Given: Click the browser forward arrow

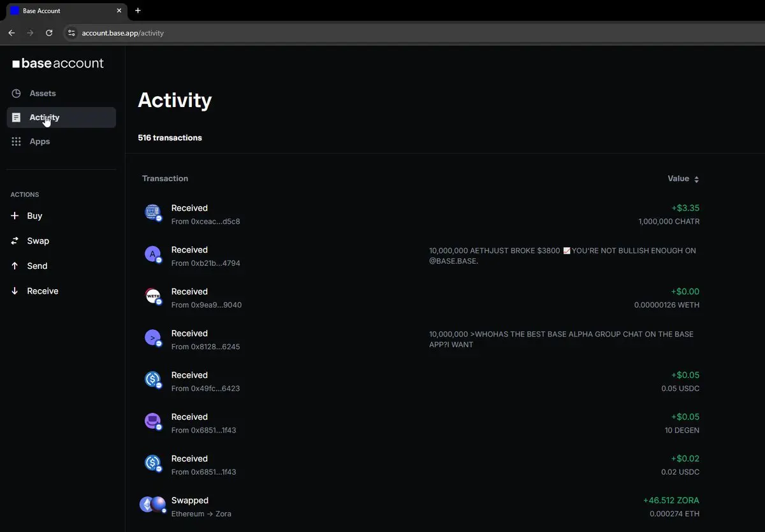Looking at the screenshot, I should pyautogui.click(x=30, y=32).
